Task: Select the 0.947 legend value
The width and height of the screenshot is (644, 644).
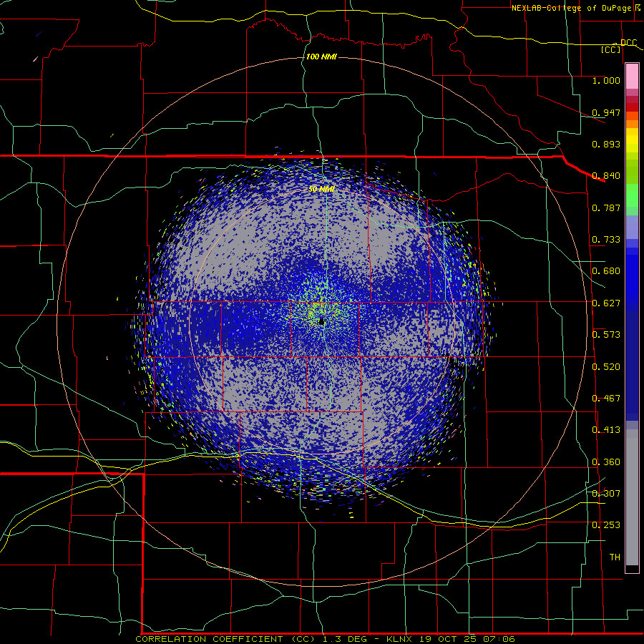Action: click(x=606, y=112)
